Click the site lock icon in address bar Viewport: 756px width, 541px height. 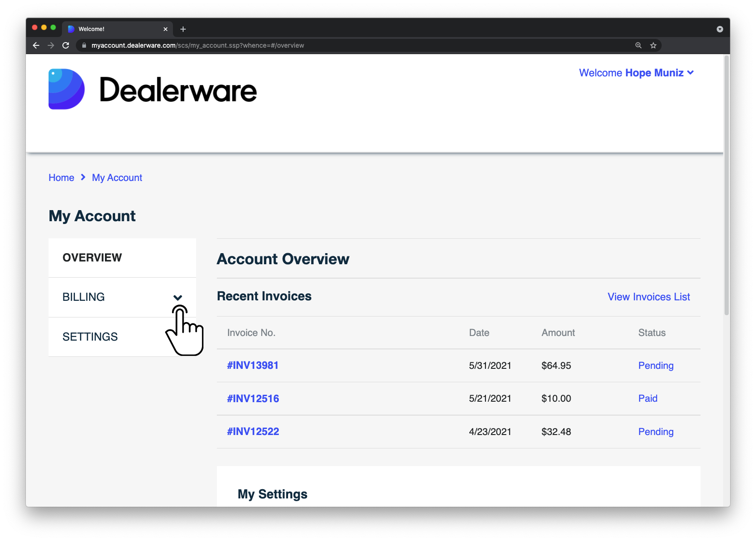point(84,45)
